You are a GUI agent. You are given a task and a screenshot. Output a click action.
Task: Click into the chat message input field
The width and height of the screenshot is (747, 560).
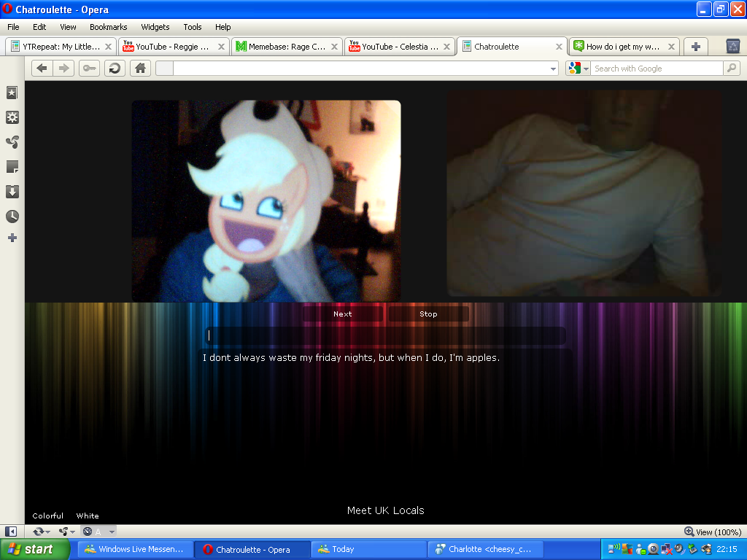click(x=385, y=335)
